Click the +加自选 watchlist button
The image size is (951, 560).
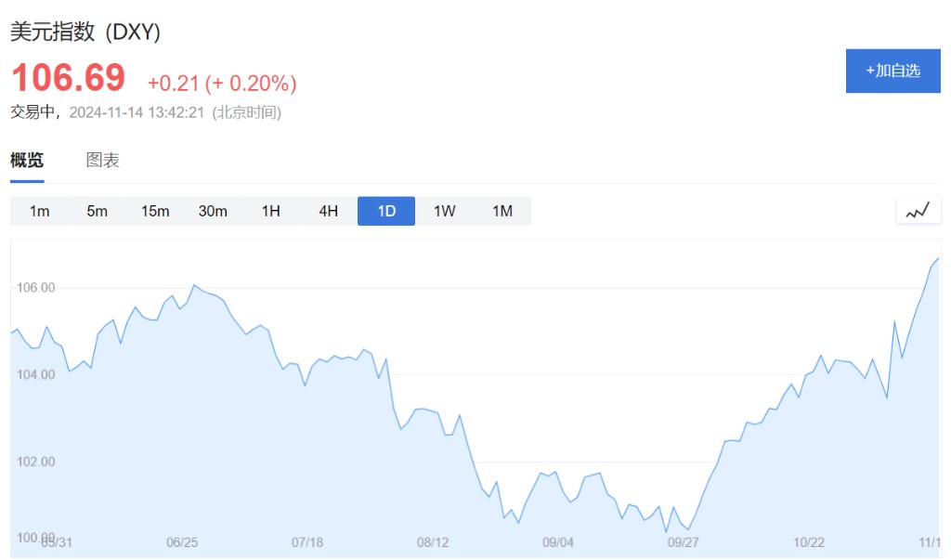coord(892,71)
